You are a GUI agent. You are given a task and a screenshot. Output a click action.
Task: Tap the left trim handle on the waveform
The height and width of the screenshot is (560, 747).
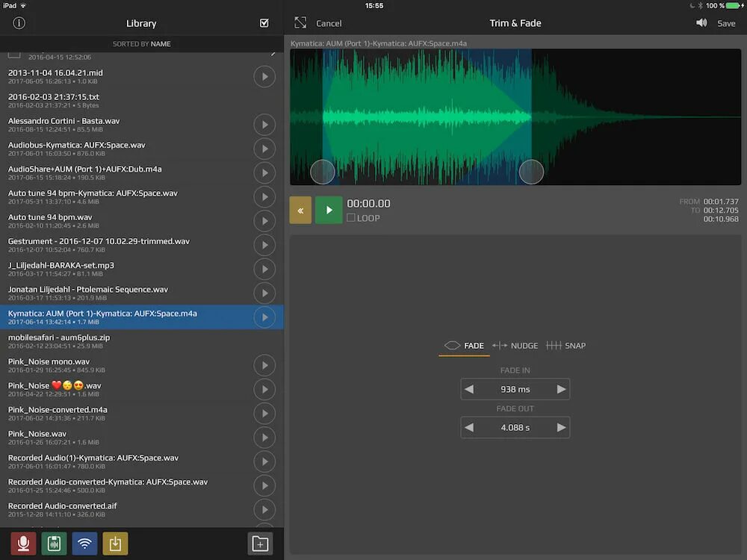[323, 172]
